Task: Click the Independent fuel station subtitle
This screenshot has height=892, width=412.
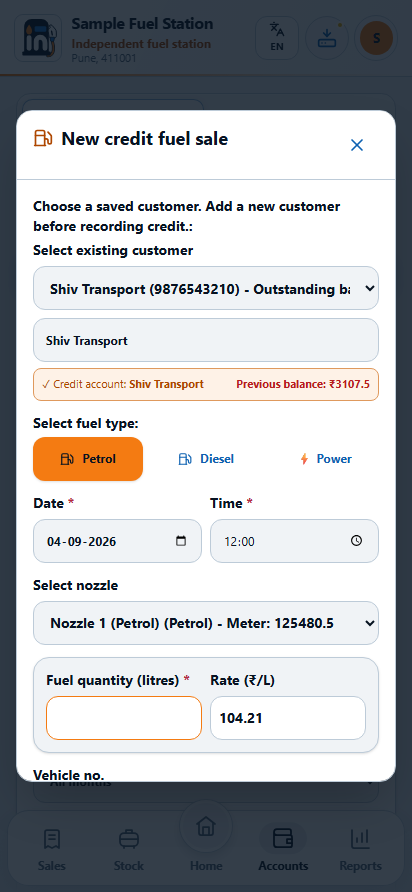Action: click(141, 44)
